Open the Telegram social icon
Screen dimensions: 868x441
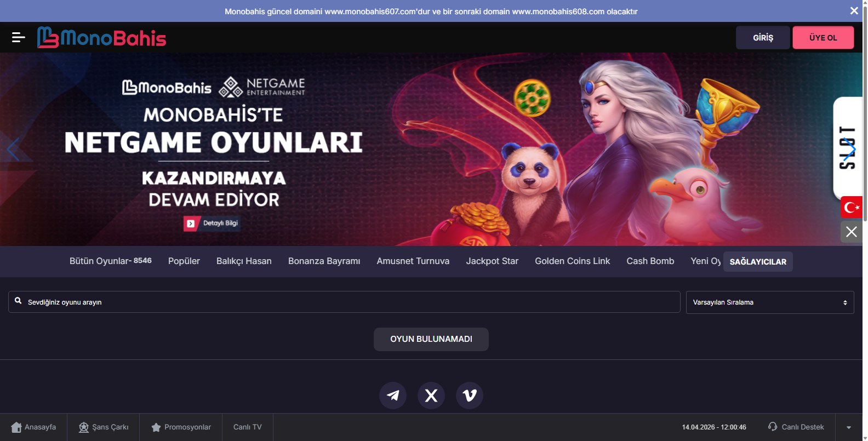point(393,396)
